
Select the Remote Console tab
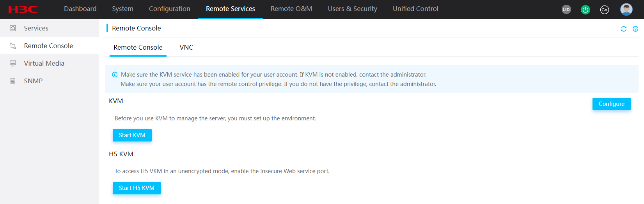coord(138,47)
